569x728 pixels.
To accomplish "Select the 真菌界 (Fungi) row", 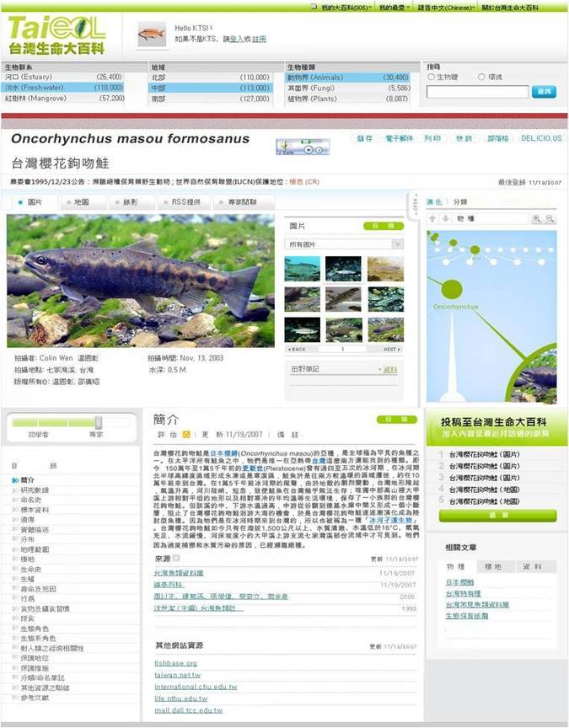I will (348, 88).
